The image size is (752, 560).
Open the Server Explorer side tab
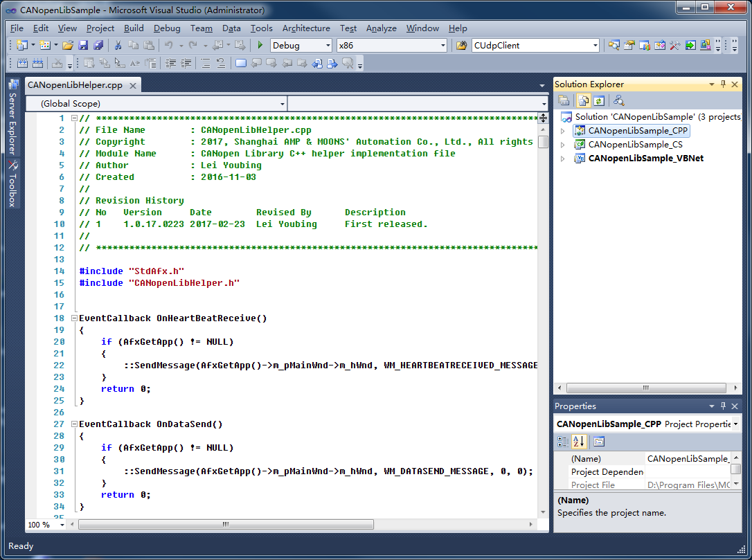click(13, 118)
